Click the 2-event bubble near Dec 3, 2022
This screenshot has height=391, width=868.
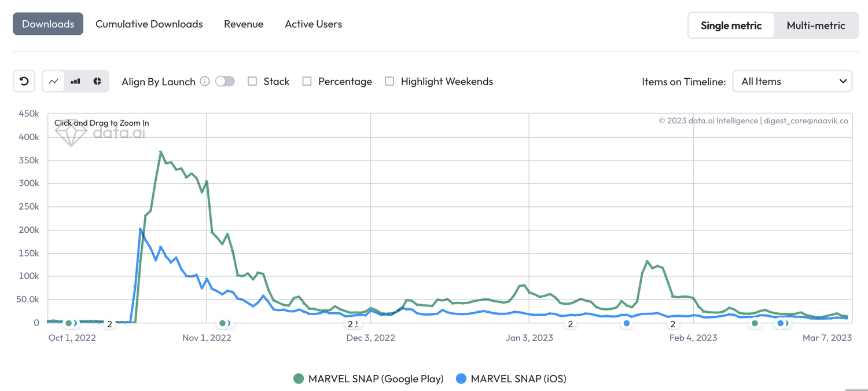click(351, 324)
